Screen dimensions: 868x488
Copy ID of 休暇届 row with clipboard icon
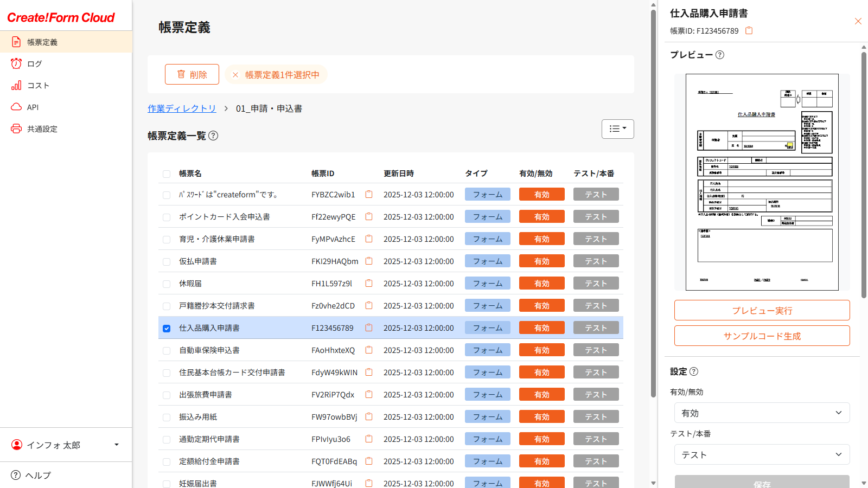pos(369,284)
